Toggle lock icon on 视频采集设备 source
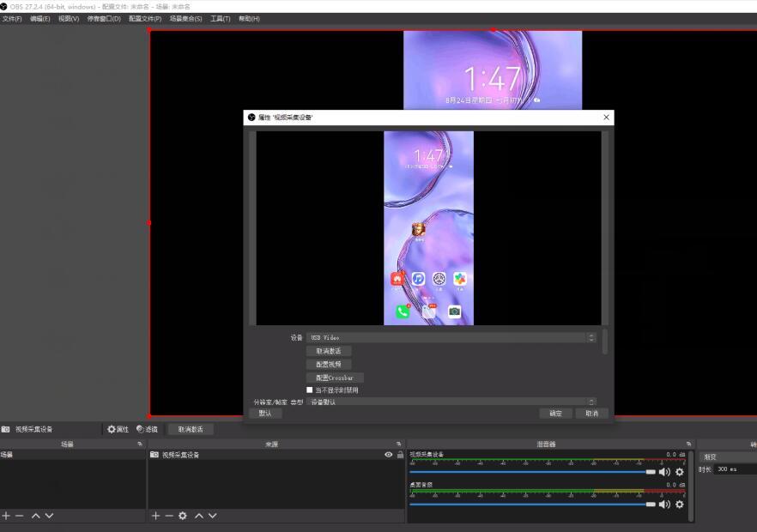Image resolution: width=757 pixels, height=532 pixels. coord(400,455)
